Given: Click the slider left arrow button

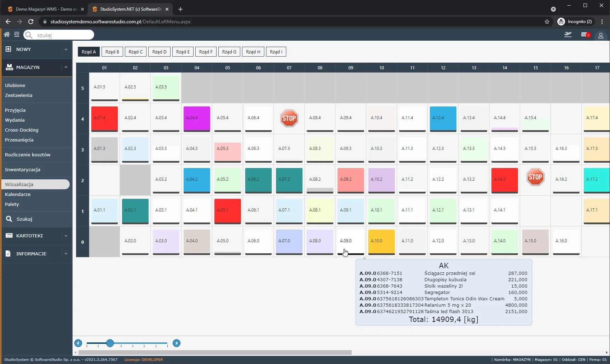Looking at the screenshot, I should 78,343.
